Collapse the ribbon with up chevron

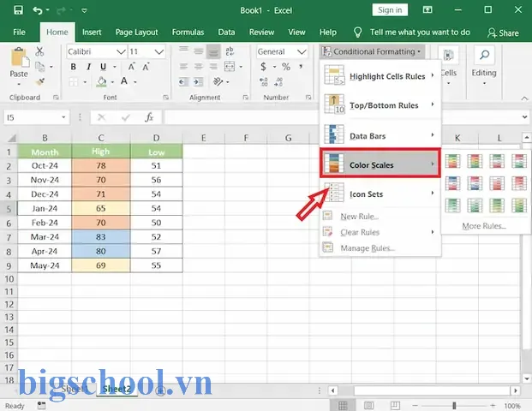[x=524, y=98]
